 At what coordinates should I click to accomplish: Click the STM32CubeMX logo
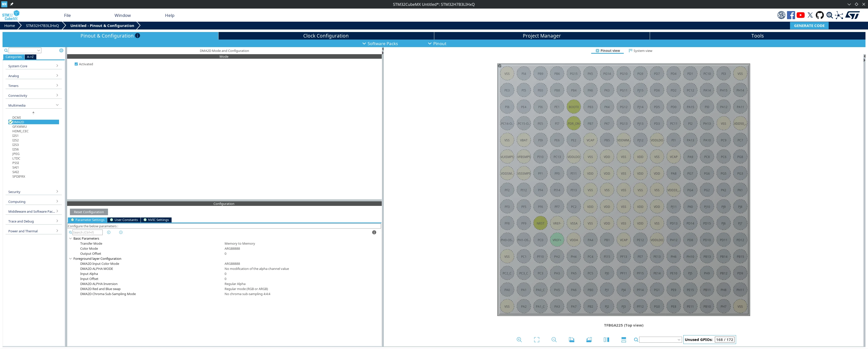(x=11, y=15)
